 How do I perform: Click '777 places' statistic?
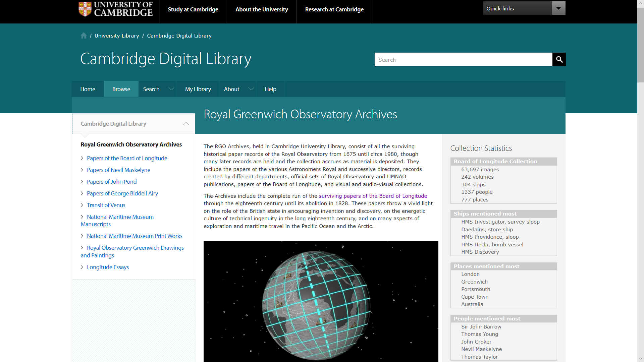[x=475, y=200]
